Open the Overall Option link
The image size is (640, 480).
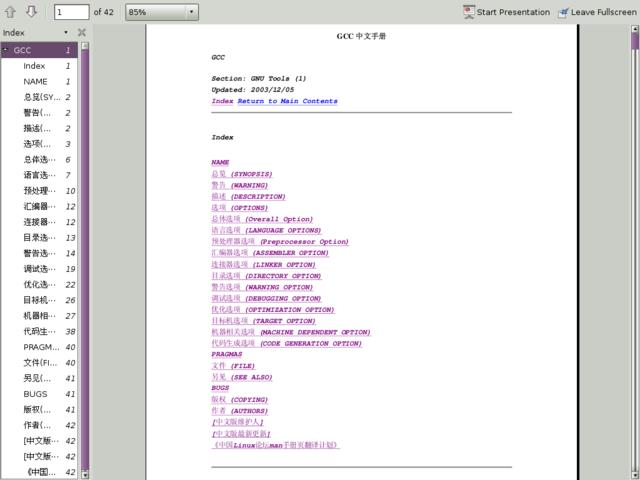click(x=262, y=219)
